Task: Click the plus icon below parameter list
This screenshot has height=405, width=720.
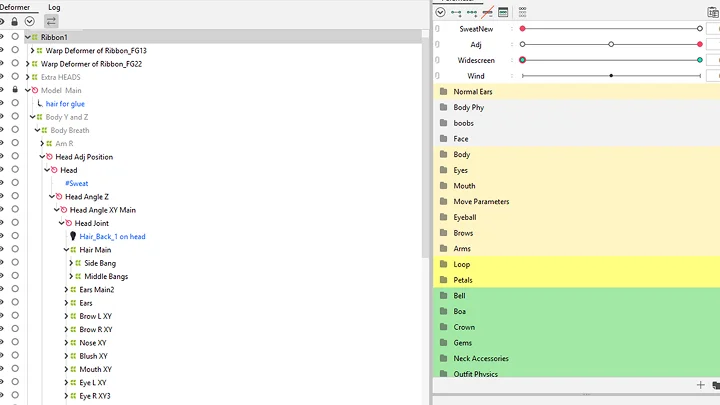Action: coord(700,385)
